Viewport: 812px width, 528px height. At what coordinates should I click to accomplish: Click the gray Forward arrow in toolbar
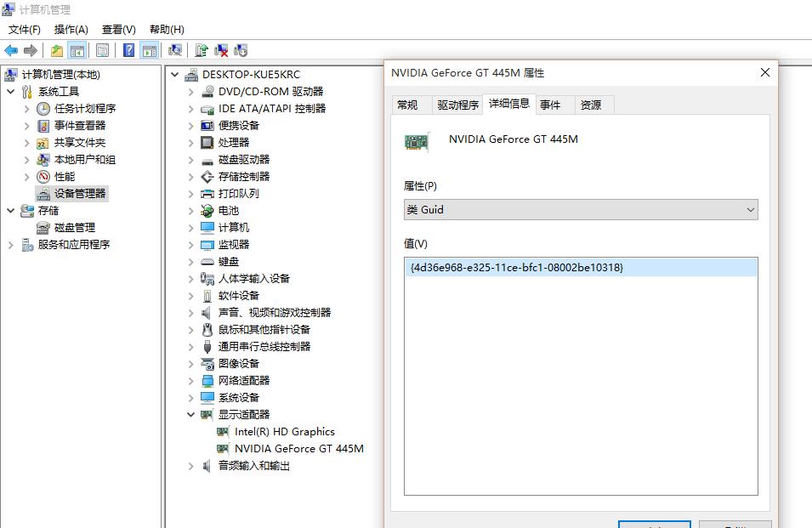31,50
